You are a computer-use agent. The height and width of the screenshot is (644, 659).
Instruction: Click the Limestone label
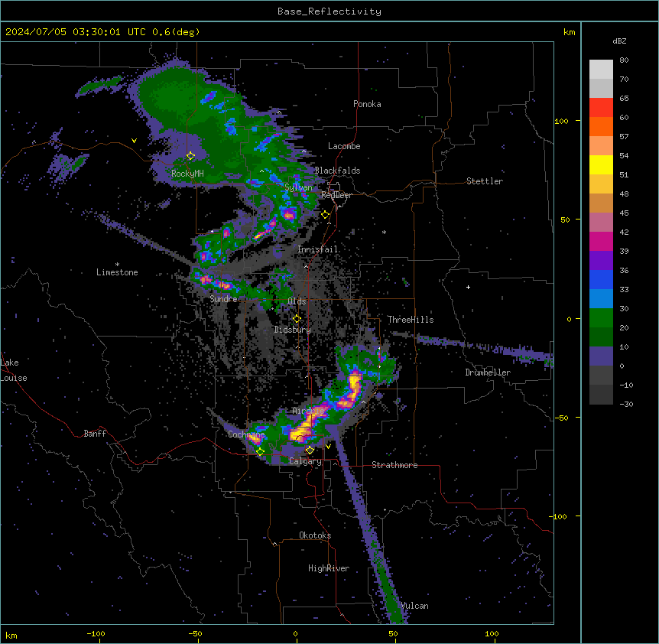click(x=117, y=272)
